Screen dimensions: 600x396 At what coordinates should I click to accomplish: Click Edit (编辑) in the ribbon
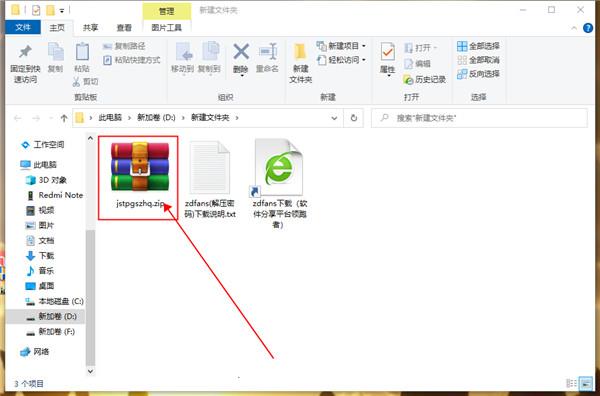(x=417, y=64)
